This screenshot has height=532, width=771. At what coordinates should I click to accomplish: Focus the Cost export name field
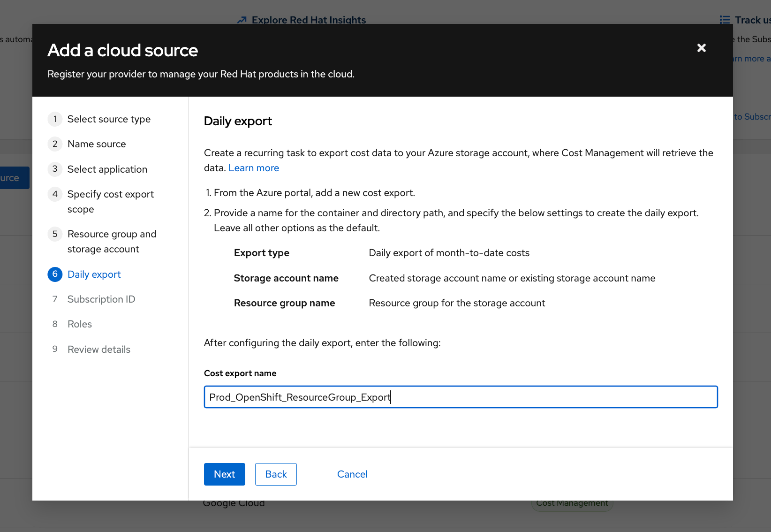(x=461, y=397)
